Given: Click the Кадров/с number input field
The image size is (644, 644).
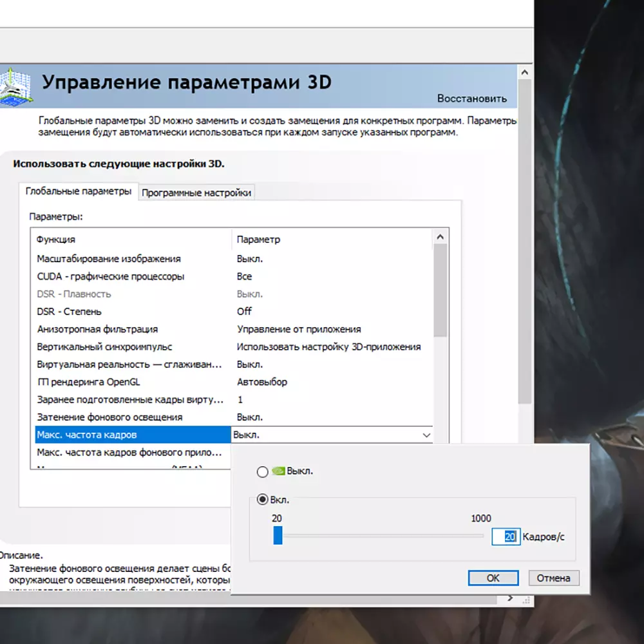Looking at the screenshot, I should click(x=506, y=536).
